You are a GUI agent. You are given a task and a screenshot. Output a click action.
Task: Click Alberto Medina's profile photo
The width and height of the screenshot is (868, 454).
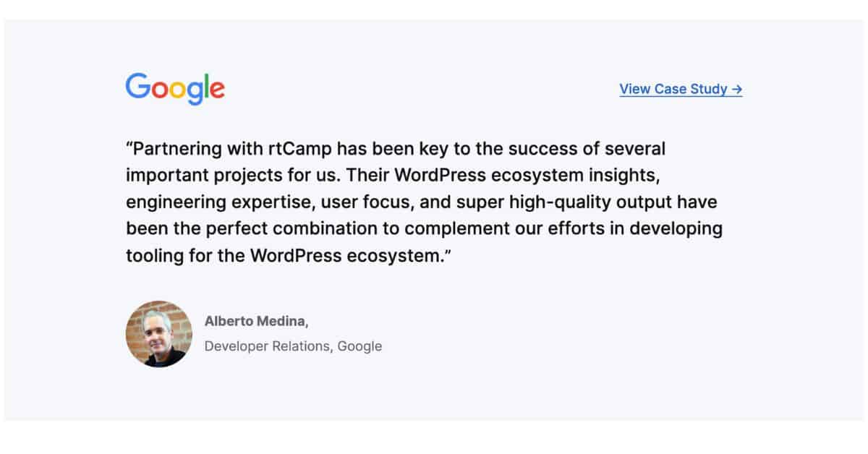point(159,334)
